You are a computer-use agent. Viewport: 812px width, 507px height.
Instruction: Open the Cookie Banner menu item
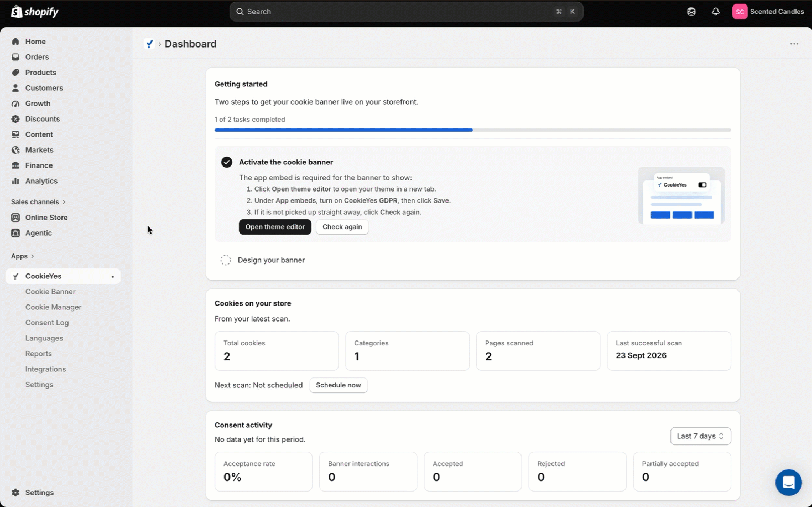click(50, 292)
